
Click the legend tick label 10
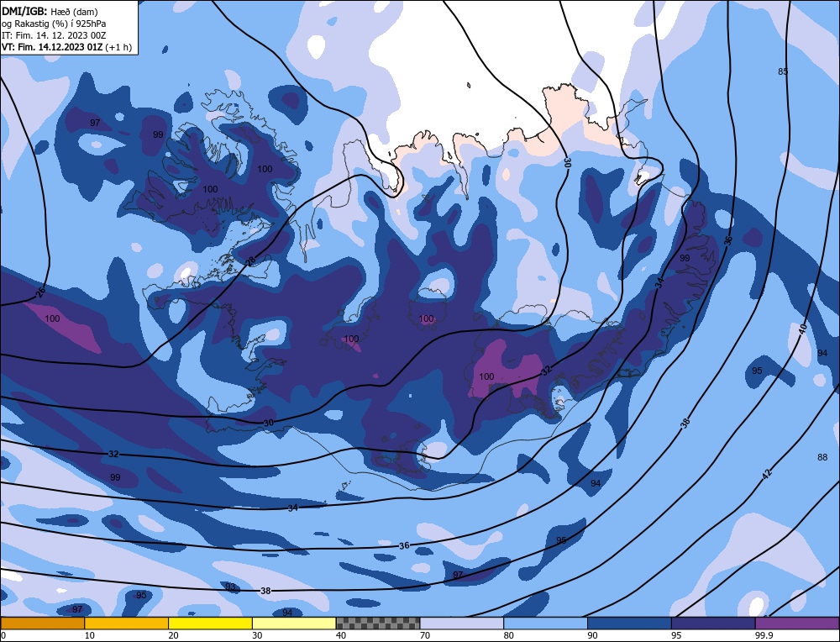click(x=90, y=635)
